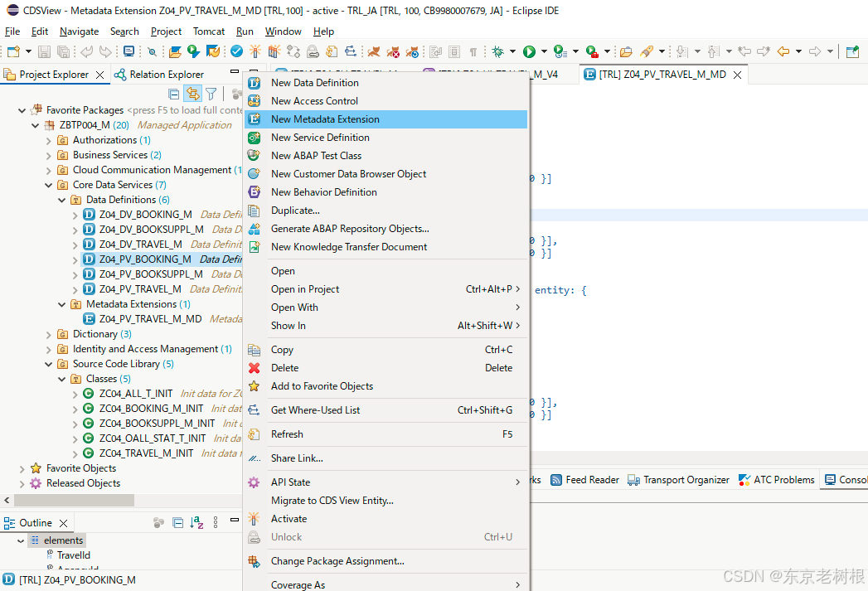
Task: Restart Tomcat using the cat refresh icon
Action: [x=412, y=52]
